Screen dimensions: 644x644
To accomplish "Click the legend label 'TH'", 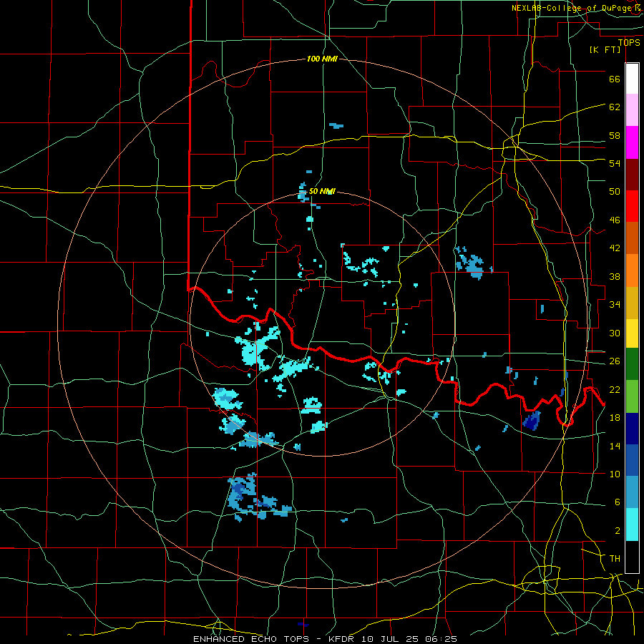I will 615,559.
